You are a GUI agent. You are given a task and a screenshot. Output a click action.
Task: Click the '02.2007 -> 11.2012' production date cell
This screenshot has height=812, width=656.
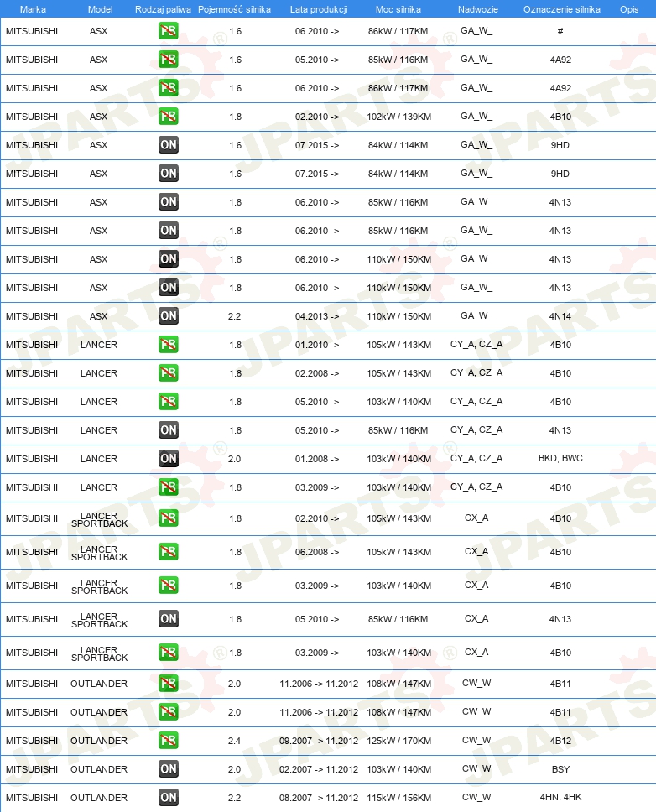319,769
